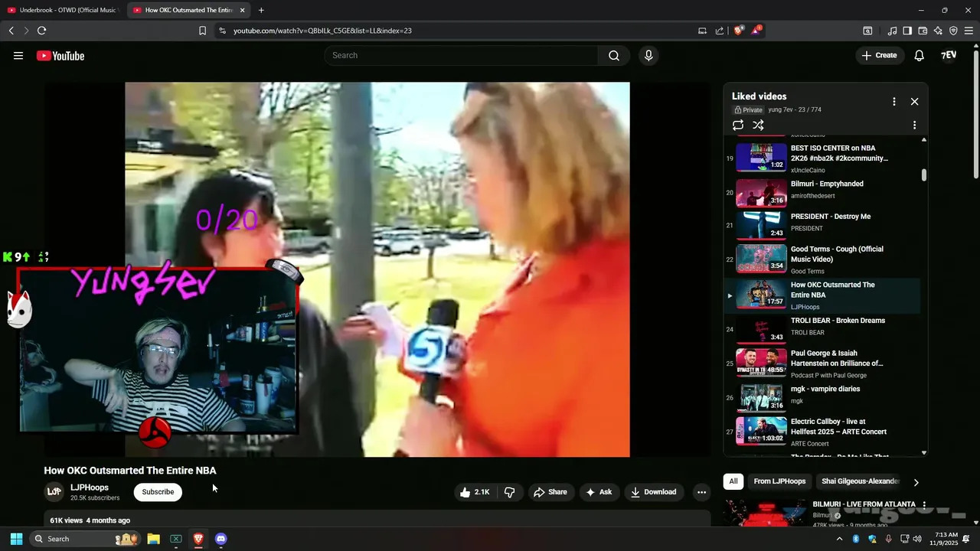Open the Liked videos playlist options menu
The image size is (980, 551).
tap(893, 102)
